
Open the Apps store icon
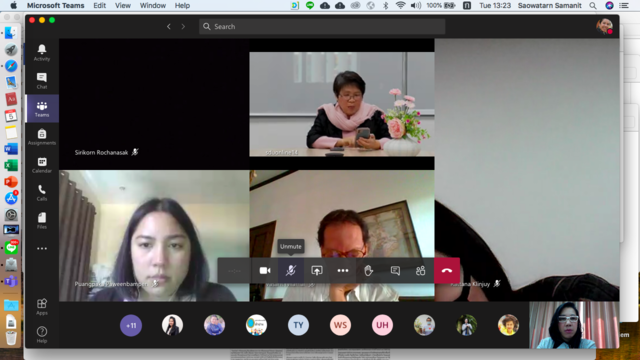click(42, 307)
